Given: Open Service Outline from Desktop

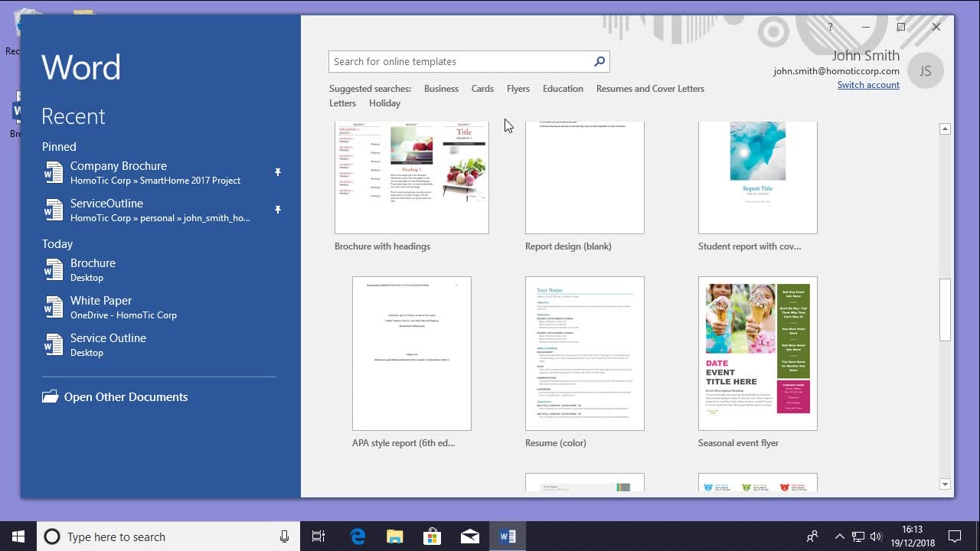Looking at the screenshot, I should pyautogui.click(x=162, y=345).
